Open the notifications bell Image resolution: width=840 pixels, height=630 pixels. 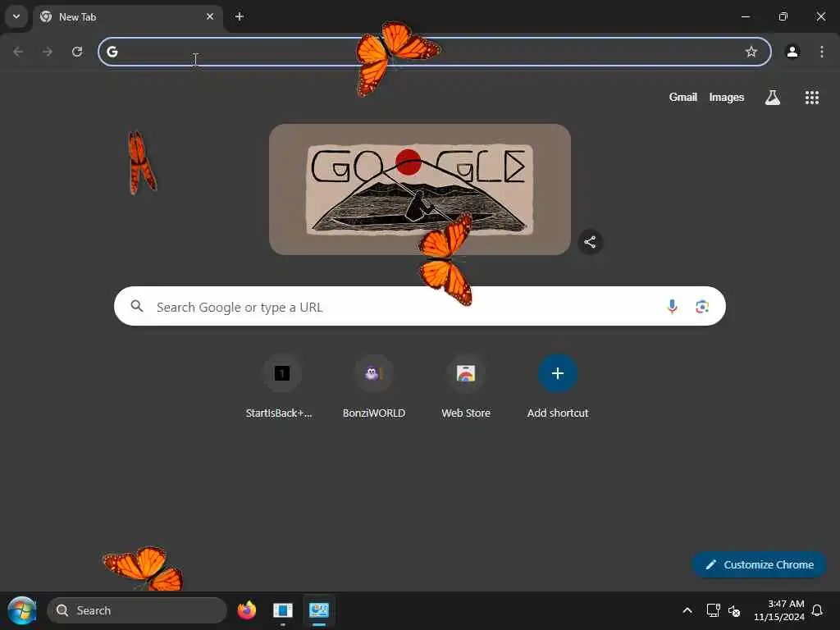click(x=817, y=610)
